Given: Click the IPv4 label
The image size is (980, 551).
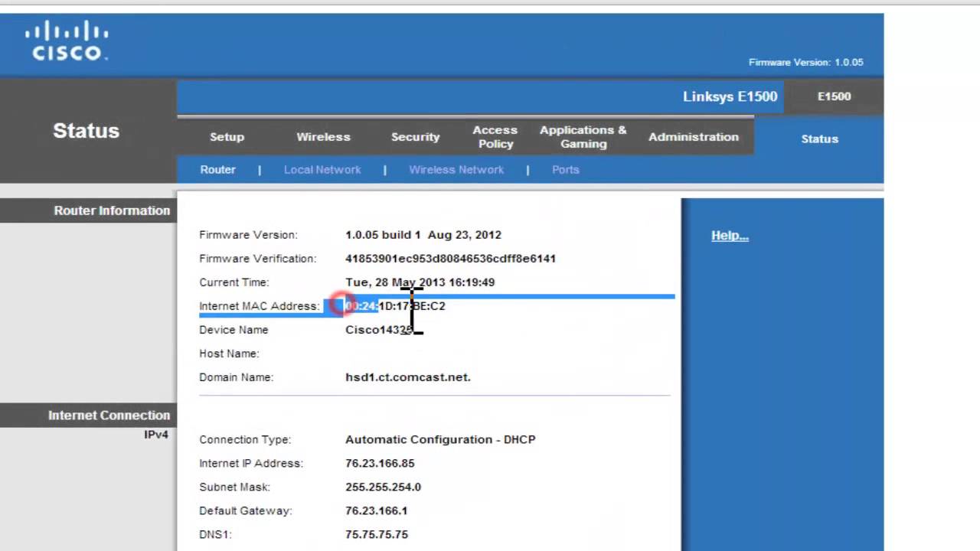Looking at the screenshot, I should pos(156,435).
